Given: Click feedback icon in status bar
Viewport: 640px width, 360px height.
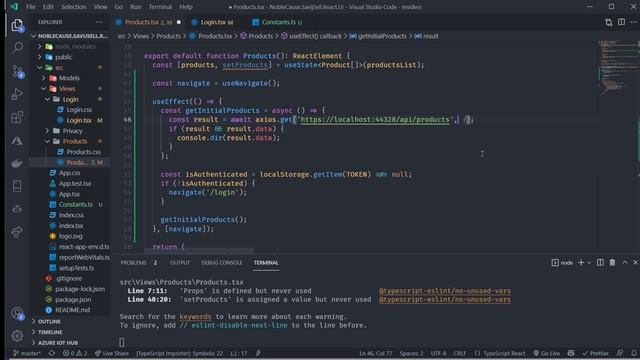Looking at the screenshot, I should pos(620,353).
